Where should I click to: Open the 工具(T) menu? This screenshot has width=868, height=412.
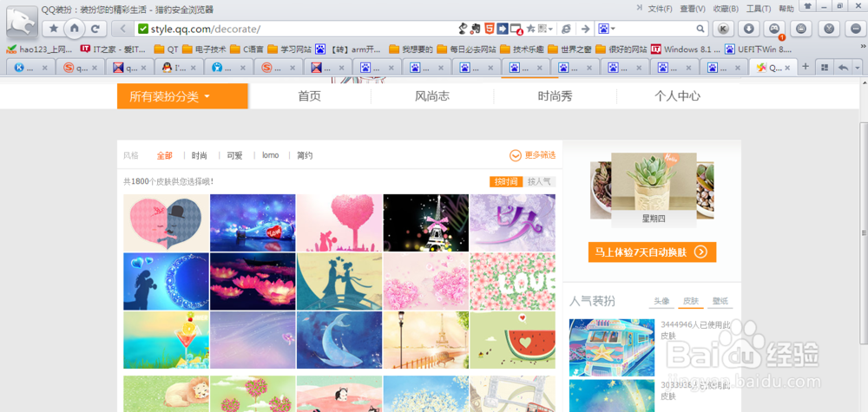pyautogui.click(x=759, y=9)
